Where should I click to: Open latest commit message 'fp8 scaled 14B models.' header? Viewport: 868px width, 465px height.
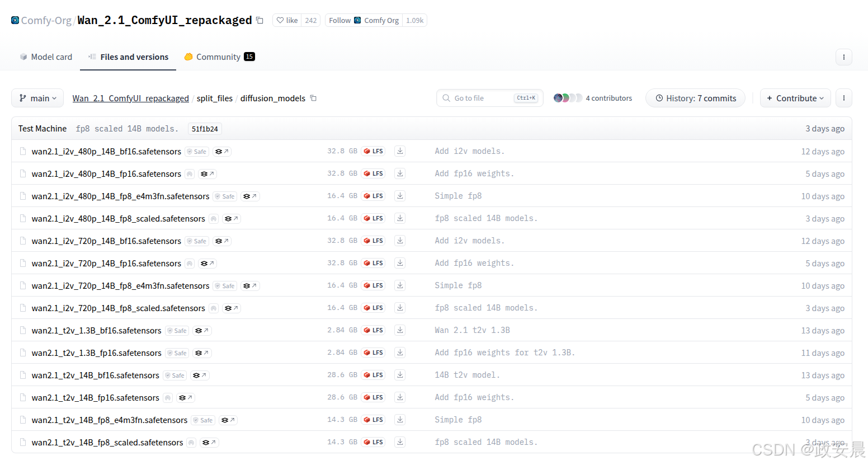(127, 129)
